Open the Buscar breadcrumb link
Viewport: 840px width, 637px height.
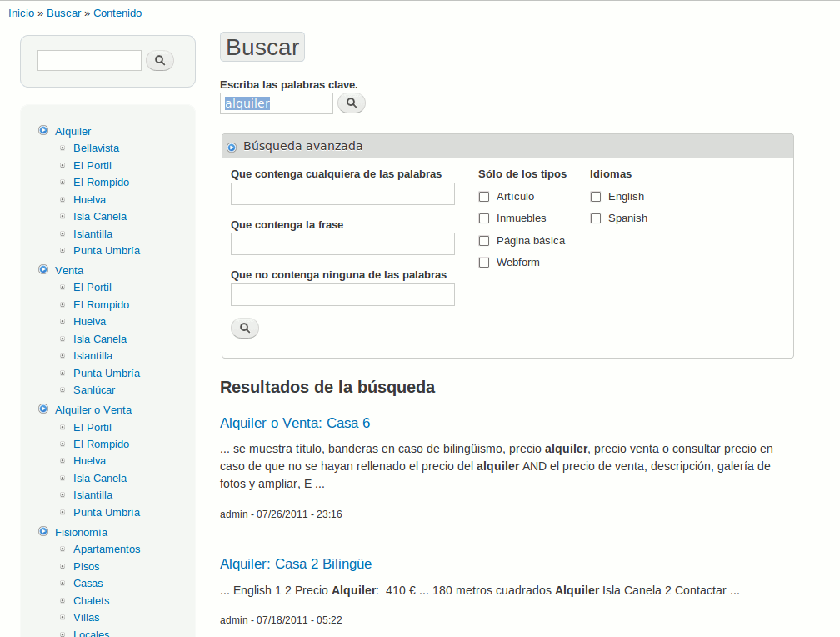coord(63,13)
